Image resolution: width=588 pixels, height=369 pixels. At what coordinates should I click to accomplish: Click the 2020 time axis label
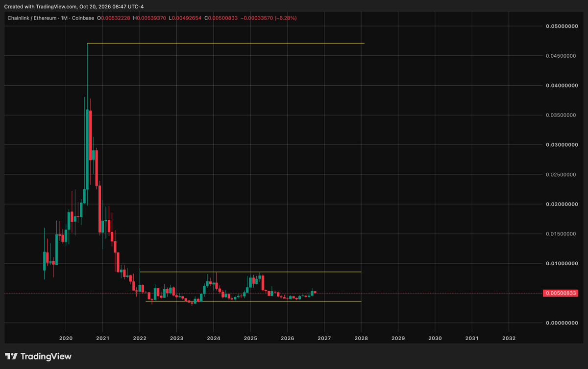(66, 338)
